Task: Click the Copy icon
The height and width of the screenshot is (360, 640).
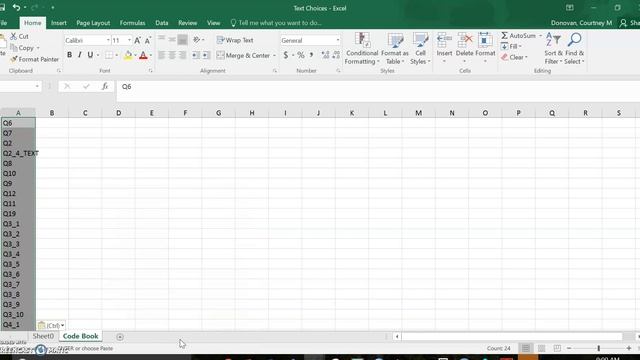Action: tap(14, 48)
